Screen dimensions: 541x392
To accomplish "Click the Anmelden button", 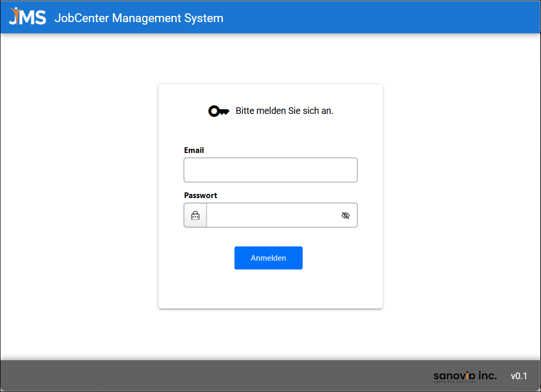I will pos(268,258).
